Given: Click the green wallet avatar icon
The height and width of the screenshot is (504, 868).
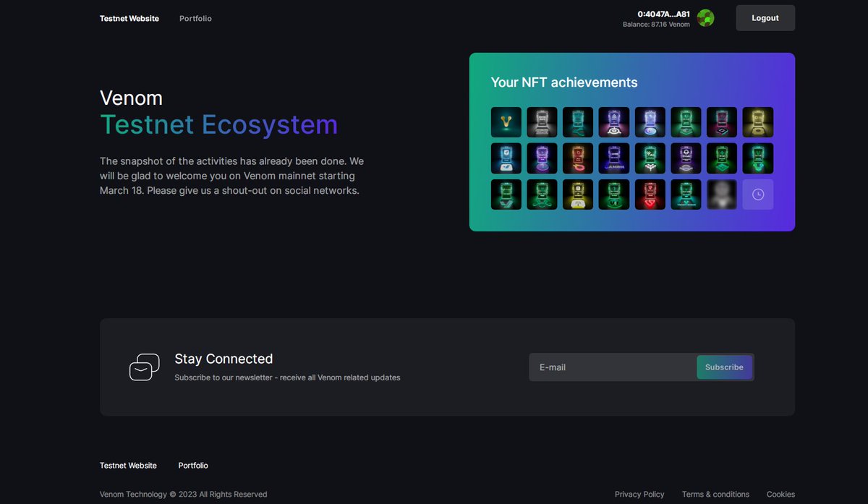Looking at the screenshot, I should click(x=705, y=18).
